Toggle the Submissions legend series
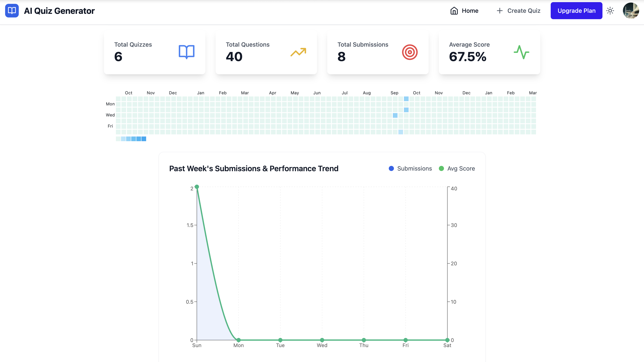Image resolution: width=644 pixels, height=362 pixels. pos(410,168)
